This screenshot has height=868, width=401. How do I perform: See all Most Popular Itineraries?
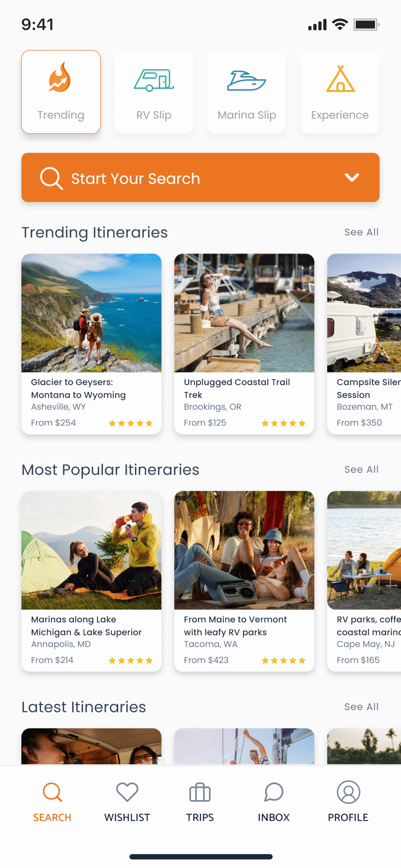click(361, 470)
